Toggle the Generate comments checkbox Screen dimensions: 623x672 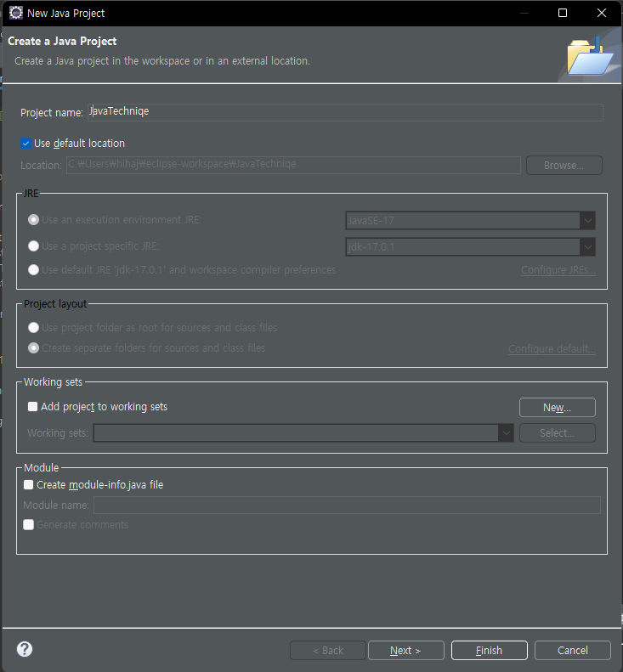pyautogui.click(x=28, y=524)
